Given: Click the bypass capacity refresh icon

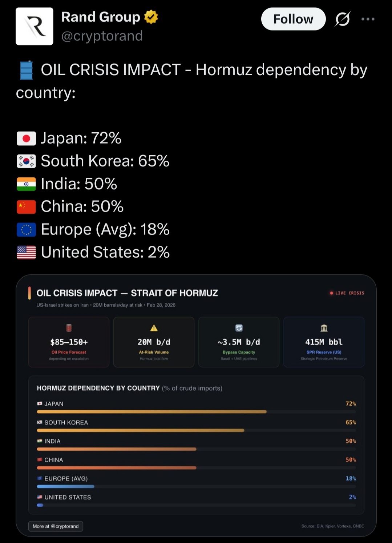Looking at the screenshot, I should pos(239,328).
